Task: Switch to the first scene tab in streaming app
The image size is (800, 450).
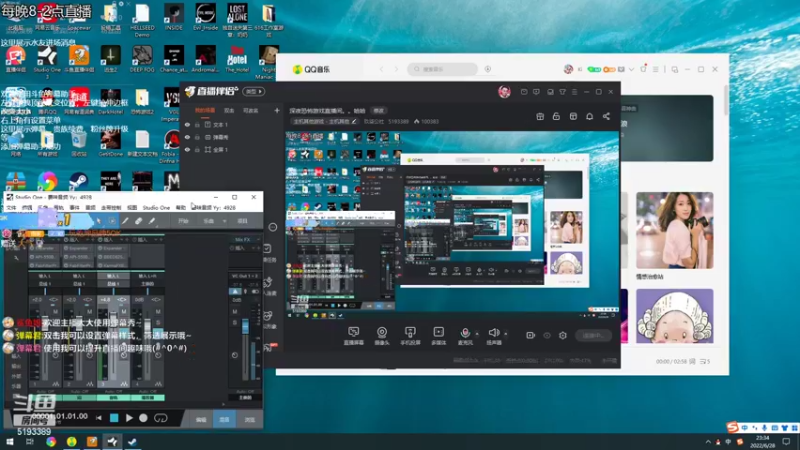Action: (x=205, y=110)
